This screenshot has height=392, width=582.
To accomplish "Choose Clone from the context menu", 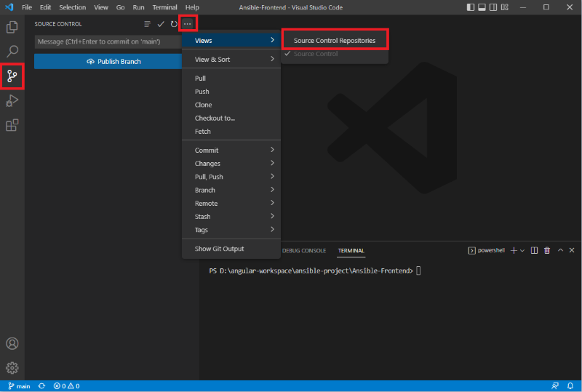I will click(x=231, y=105).
